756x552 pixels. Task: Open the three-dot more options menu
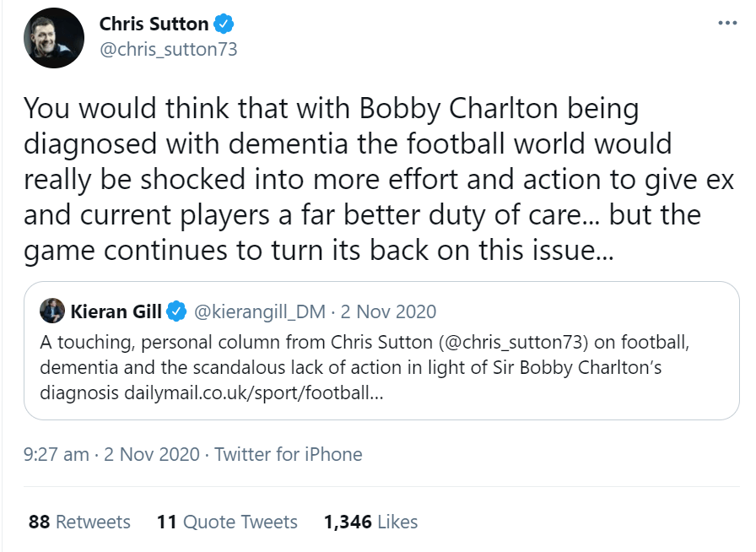pyautogui.click(x=726, y=23)
